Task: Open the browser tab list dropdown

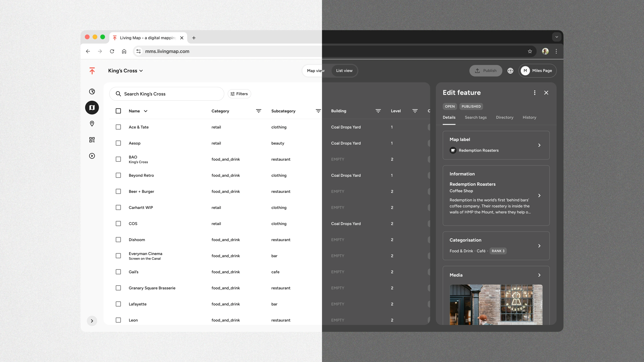Action: 557,37
